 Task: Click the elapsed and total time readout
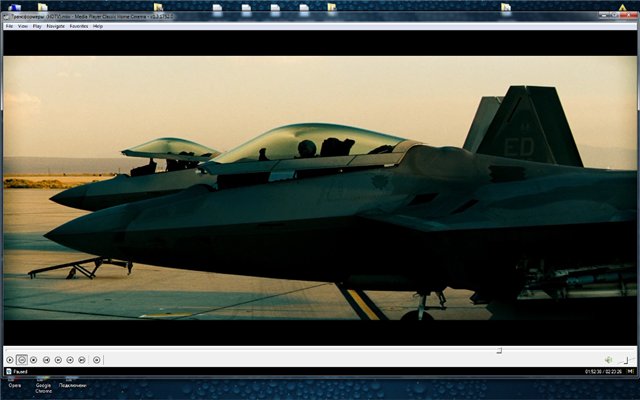pyautogui.click(x=603, y=372)
